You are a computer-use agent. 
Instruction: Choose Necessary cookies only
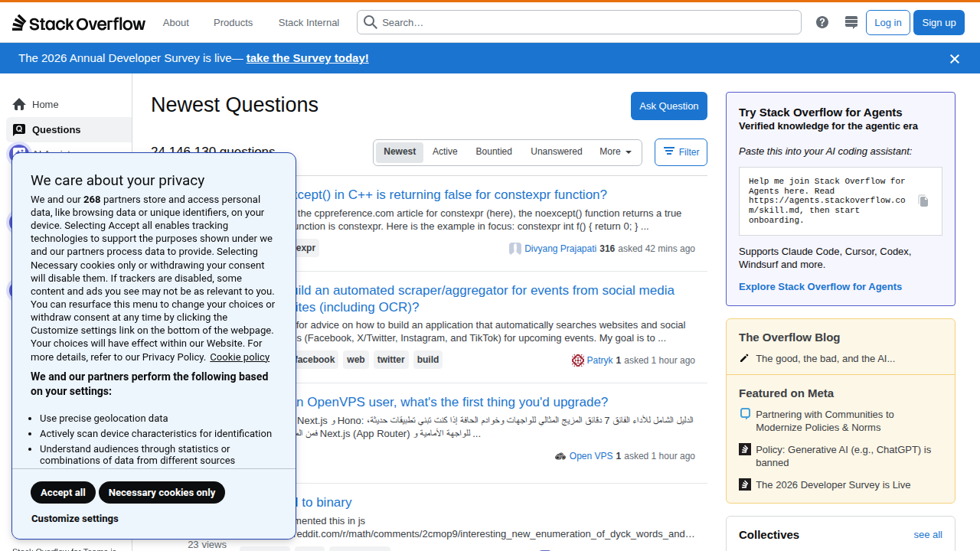tap(162, 493)
